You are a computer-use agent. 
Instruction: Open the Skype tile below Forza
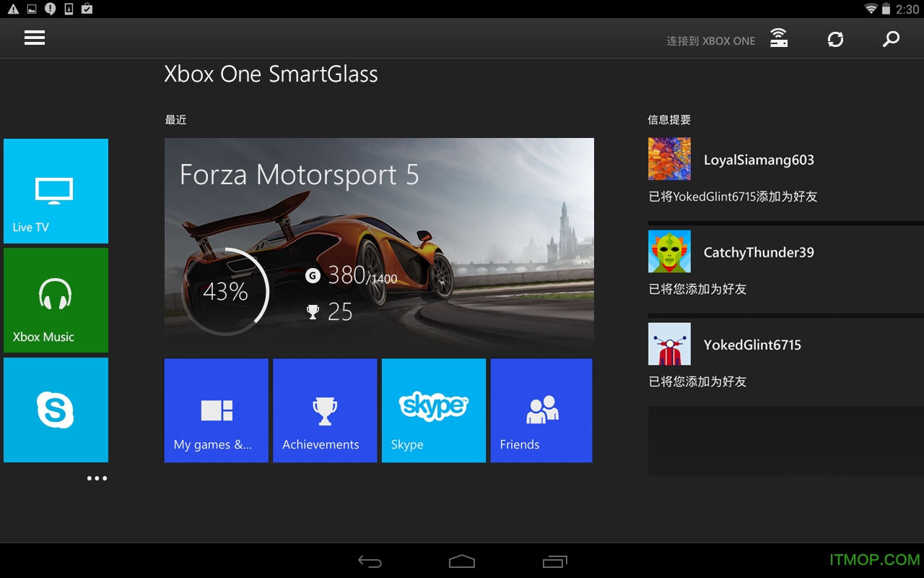(434, 410)
